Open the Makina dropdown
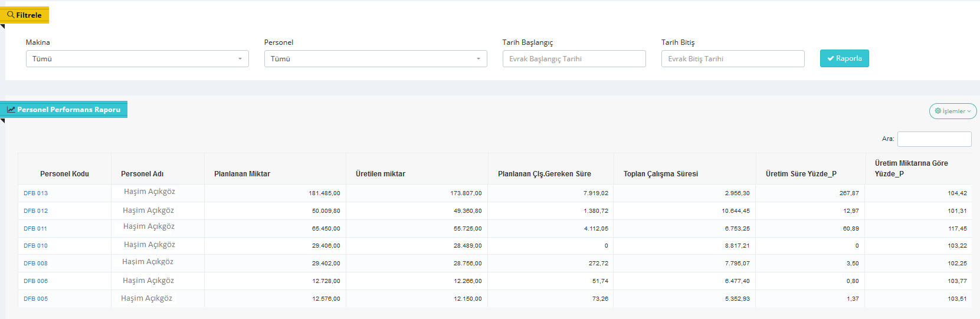 [x=137, y=59]
